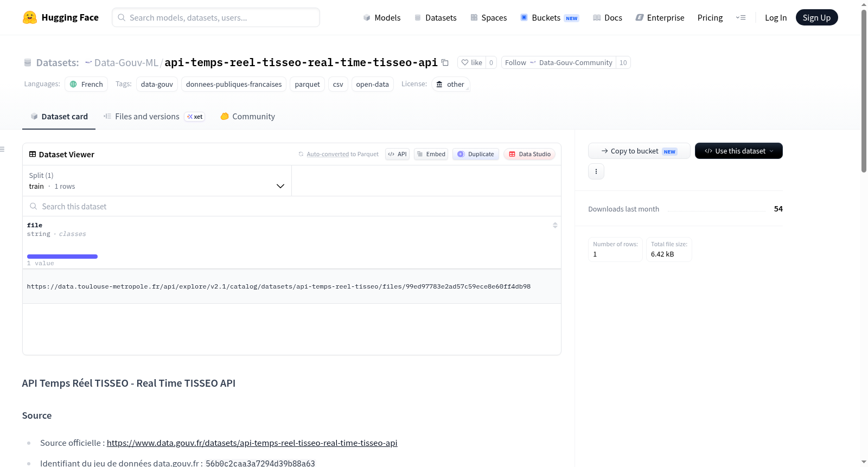Viewport: 868px width, 467px height.
Task: Click the follower count 10
Action: 623,62
